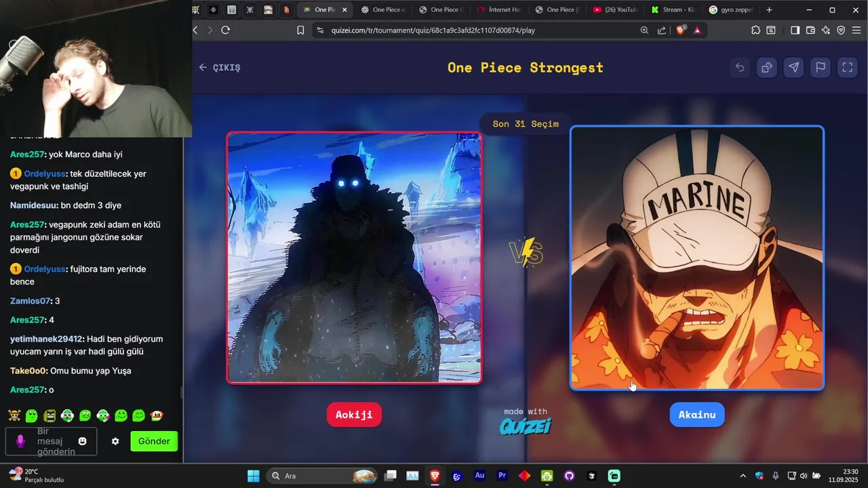This screenshot has height=488, width=868.
Task: Go forward with the browser forward arrow
Action: coord(210,30)
